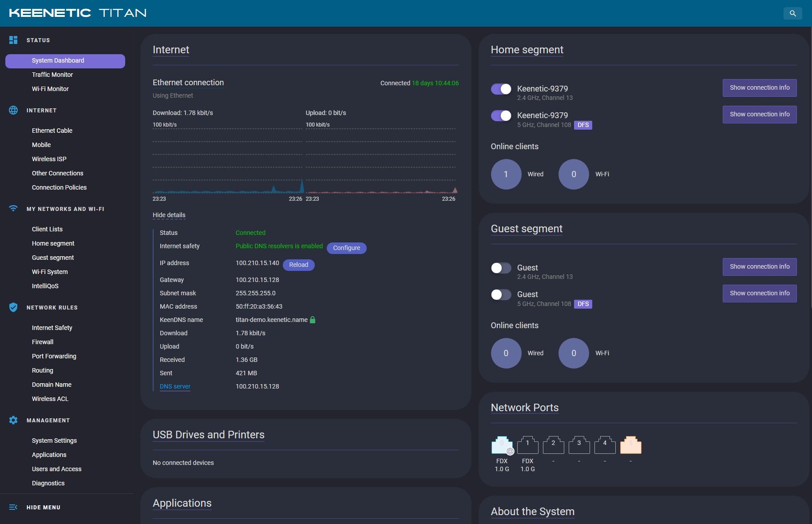
Task: Open Mobile connection page
Action: [x=41, y=145]
